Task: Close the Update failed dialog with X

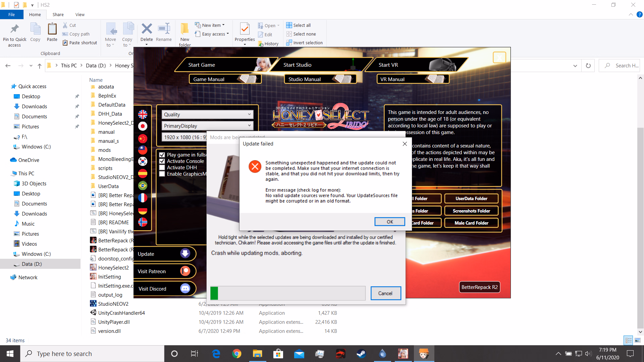Action: [405, 144]
